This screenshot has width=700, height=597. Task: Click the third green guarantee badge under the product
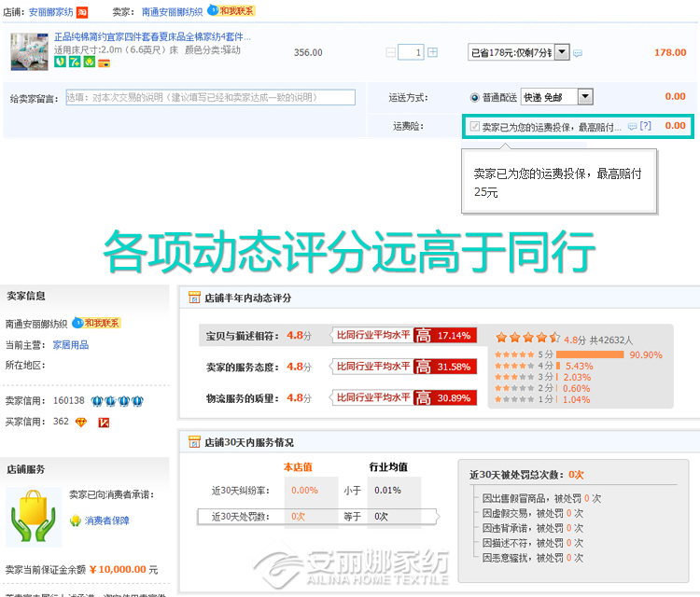pyautogui.click(x=90, y=62)
